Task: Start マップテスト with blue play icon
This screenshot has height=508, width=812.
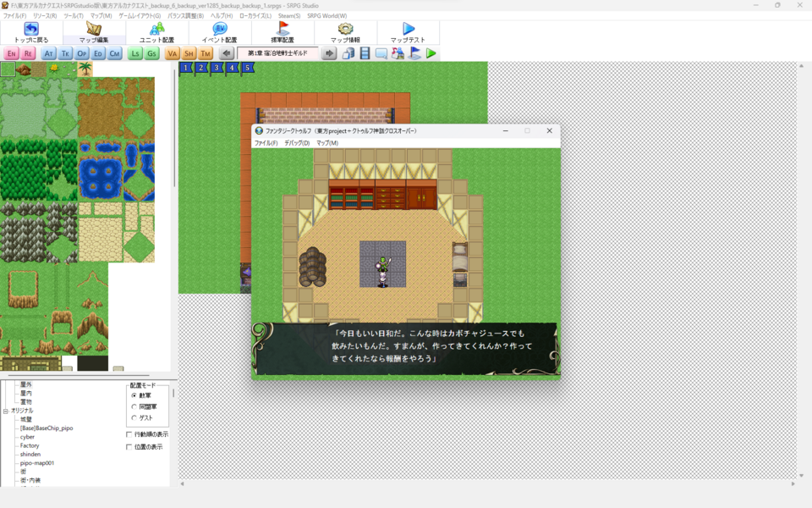Action: point(409,29)
